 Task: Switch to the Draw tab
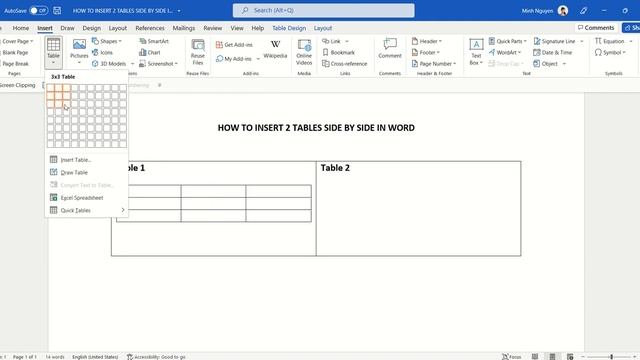(67, 28)
